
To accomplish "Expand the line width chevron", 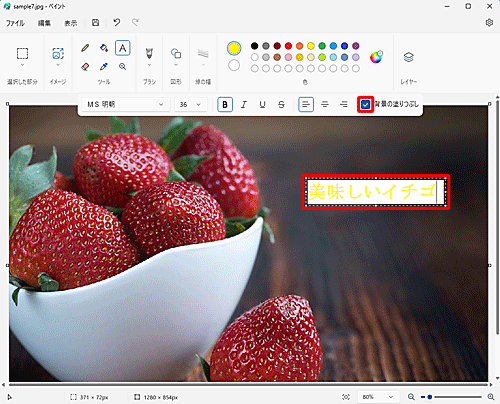I will [203, 65].
